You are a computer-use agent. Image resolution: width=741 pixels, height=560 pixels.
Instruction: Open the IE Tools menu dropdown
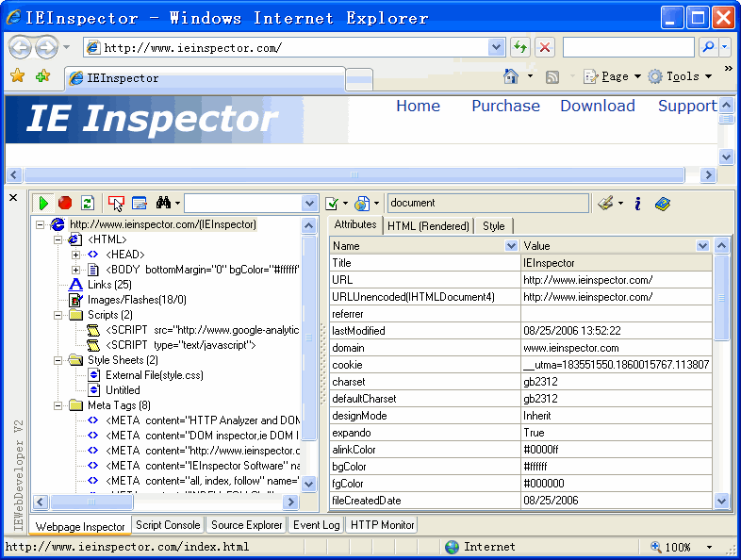pos(681,76)
